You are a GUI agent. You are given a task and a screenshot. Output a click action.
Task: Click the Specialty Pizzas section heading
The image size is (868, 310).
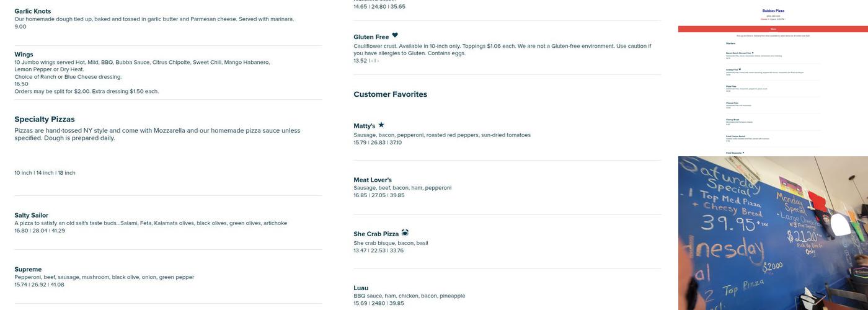45,119
